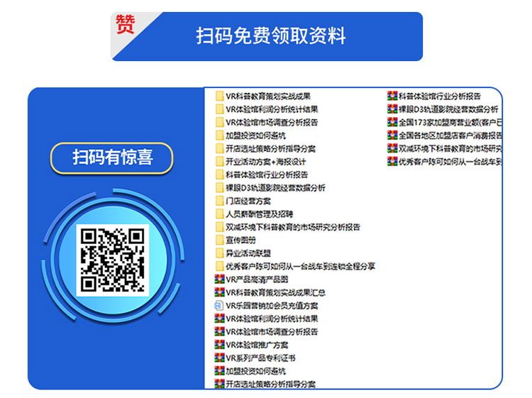Viewport: 532px width, 398px height.
Task: Select the 全国各地区加盟店客户消费报告 file name
Action: click(x=450, y=136)
